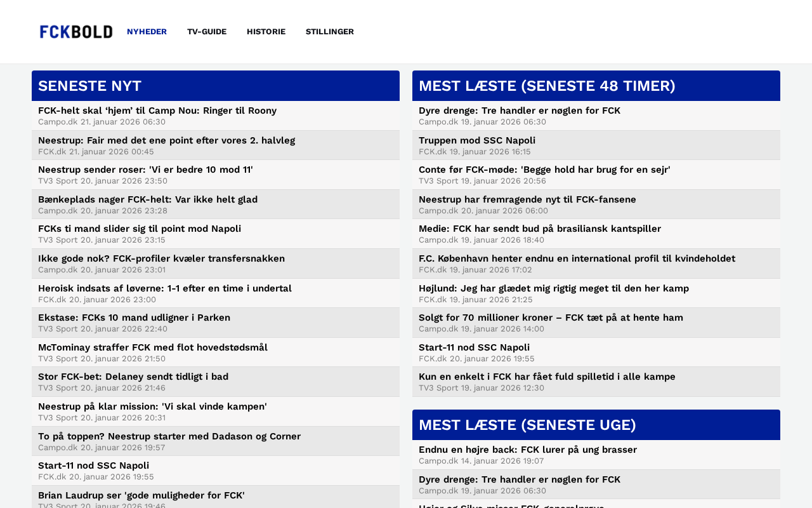Click 'TV3 Sport 20. januar 2026 21:50' timestamp
The image size is (812, 508).
pos(101,359)
